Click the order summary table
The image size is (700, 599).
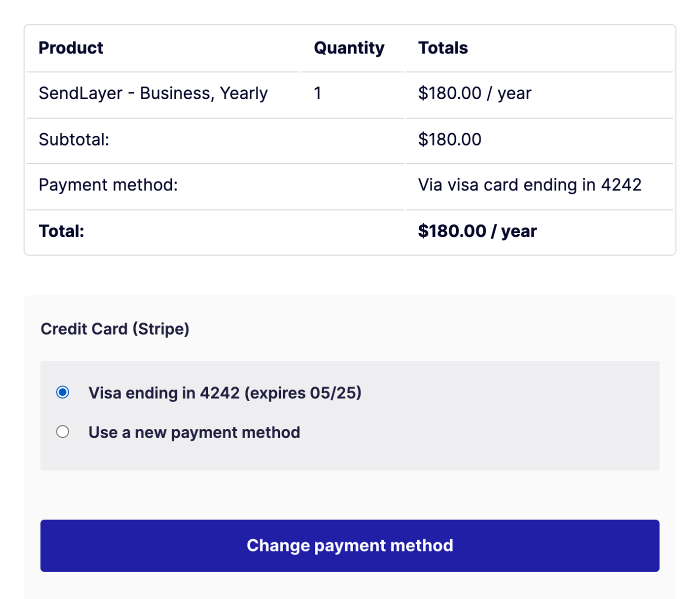pyautogui.click(x=349, y=140)
